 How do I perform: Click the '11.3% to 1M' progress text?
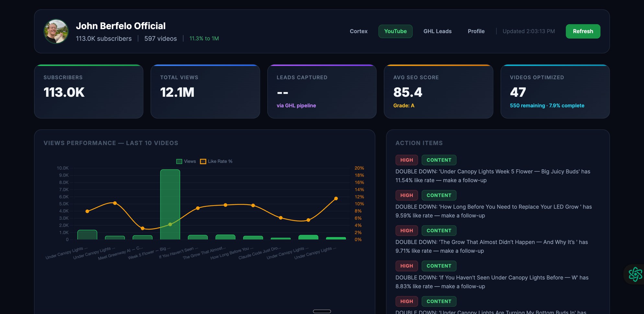pyautogui.click(x=204, y=39)
